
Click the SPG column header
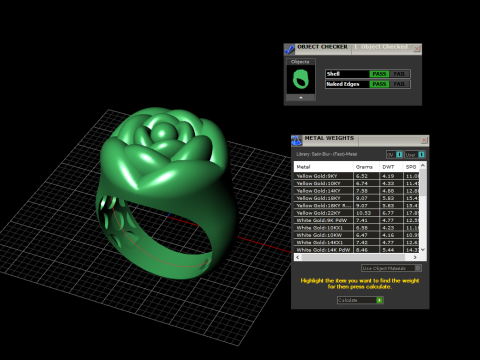[411, 167]
